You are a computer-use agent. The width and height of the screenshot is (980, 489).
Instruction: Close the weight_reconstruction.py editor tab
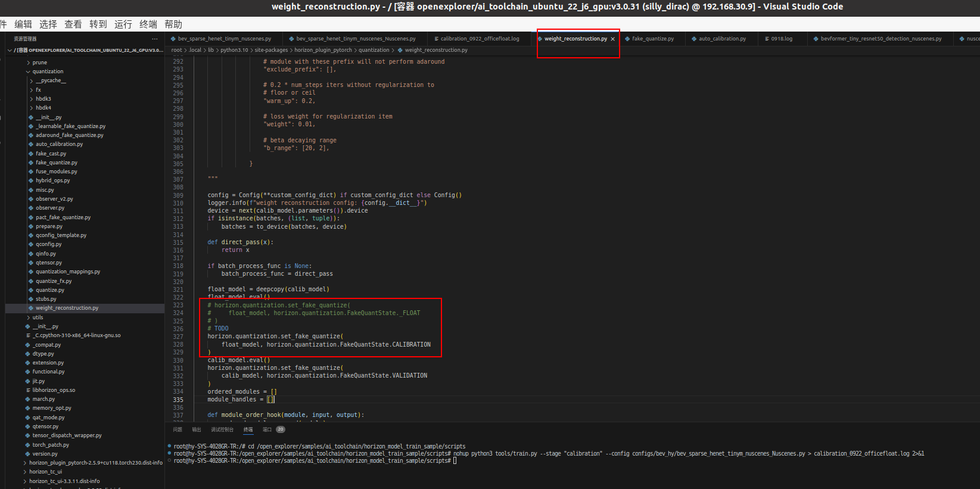point(612,39)
